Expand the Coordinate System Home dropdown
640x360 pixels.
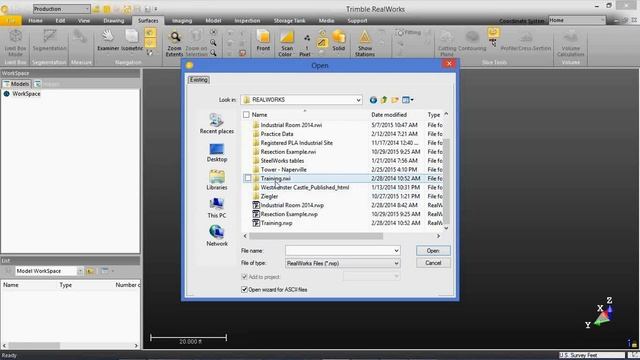click(602, 20)
